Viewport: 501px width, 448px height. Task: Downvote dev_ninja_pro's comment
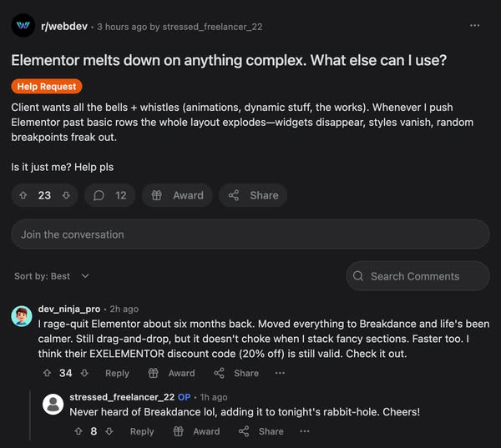point(83,373)
